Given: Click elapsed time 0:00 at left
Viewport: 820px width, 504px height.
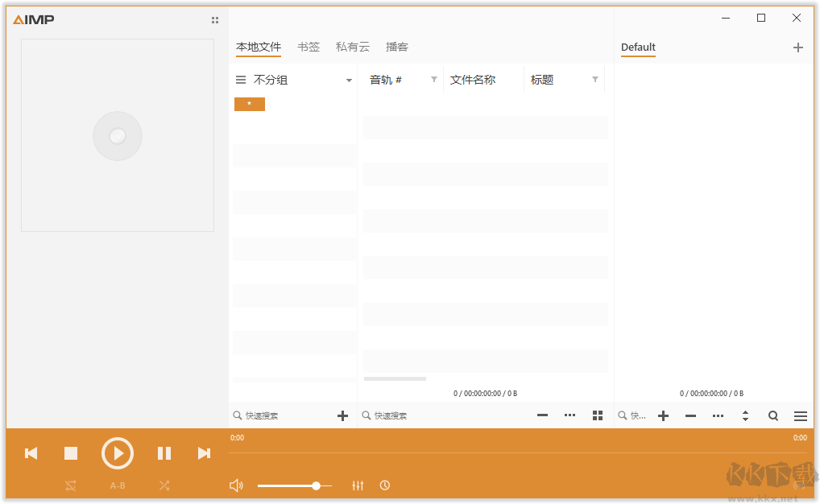Looking at the screenshot, I should [237, 438].
